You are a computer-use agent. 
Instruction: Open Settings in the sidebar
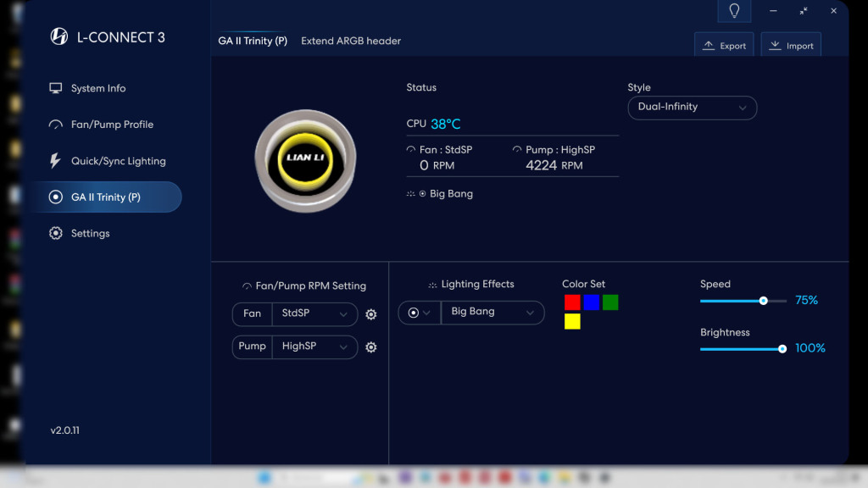tap(90, 233)
